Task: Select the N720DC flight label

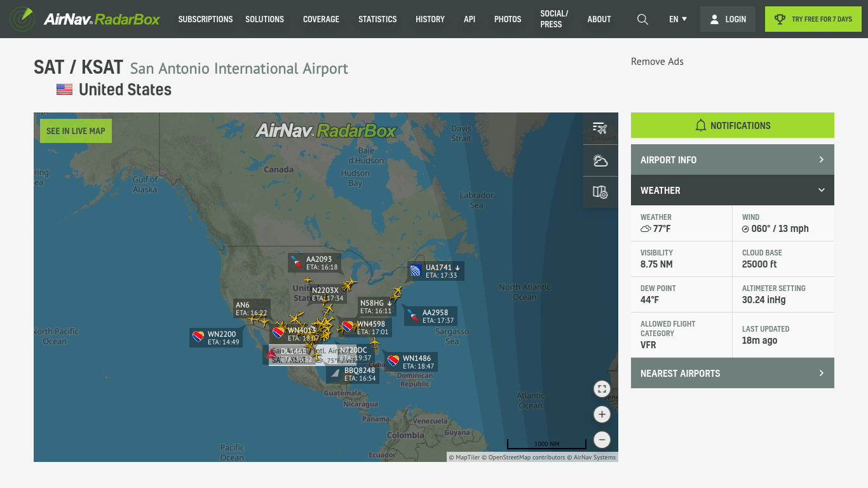Action: click(355, 354)
